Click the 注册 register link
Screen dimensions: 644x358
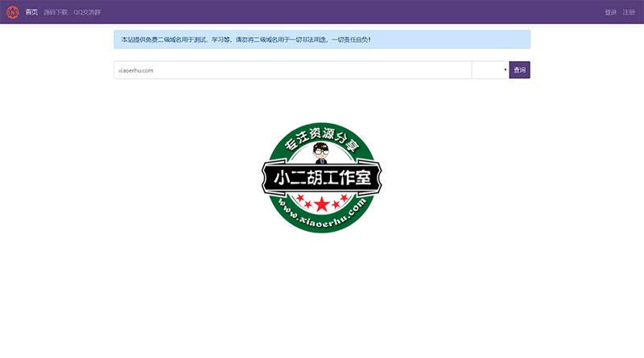[629, 12]
